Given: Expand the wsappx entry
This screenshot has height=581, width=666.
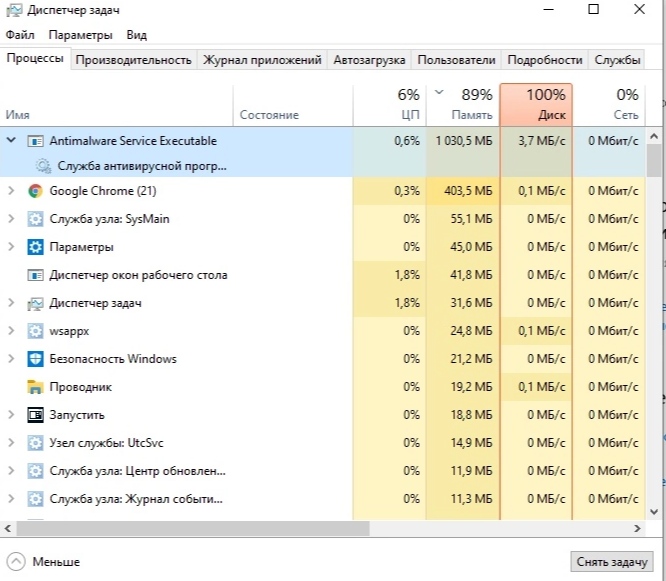Looking at the screenshot, I should click(x=11, y=331).
